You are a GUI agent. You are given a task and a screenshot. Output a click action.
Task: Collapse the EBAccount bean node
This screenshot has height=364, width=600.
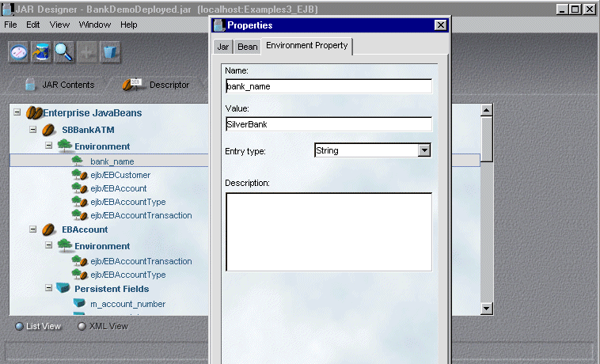coord(33,229)
